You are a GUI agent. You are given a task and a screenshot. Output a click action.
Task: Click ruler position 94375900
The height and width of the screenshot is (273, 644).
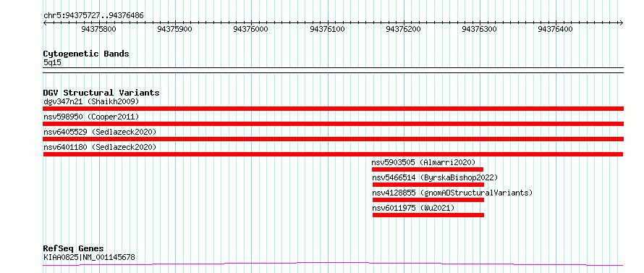(x=175, y=29)
